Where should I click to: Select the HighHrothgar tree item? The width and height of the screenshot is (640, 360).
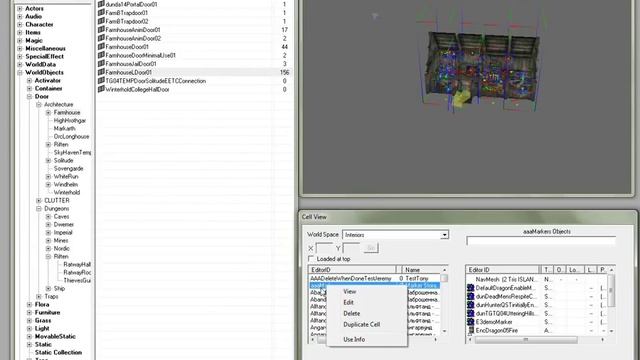(x=70, y=121)
